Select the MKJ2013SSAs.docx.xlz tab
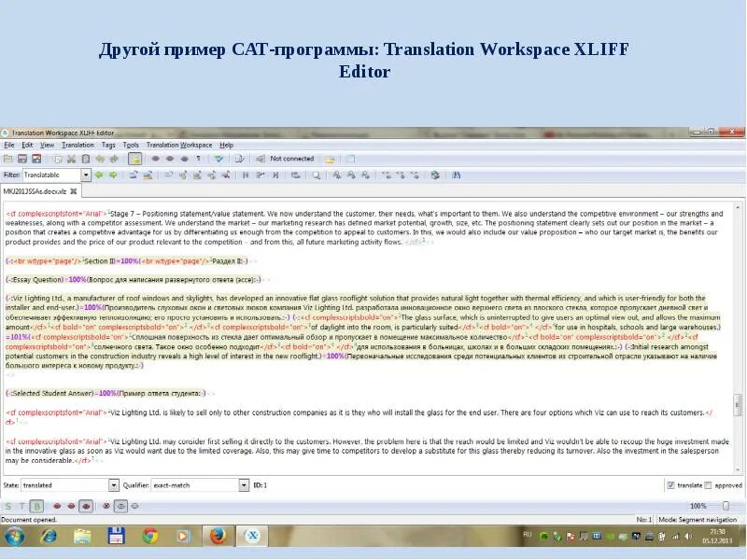This screenshot has width=747, height=560. [35, 191]
